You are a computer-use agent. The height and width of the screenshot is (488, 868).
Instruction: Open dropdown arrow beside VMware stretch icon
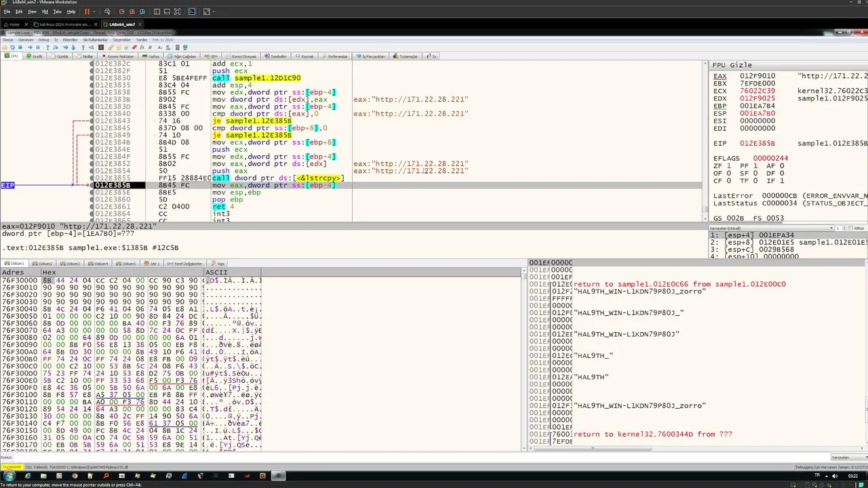click(x=214, y=12)
